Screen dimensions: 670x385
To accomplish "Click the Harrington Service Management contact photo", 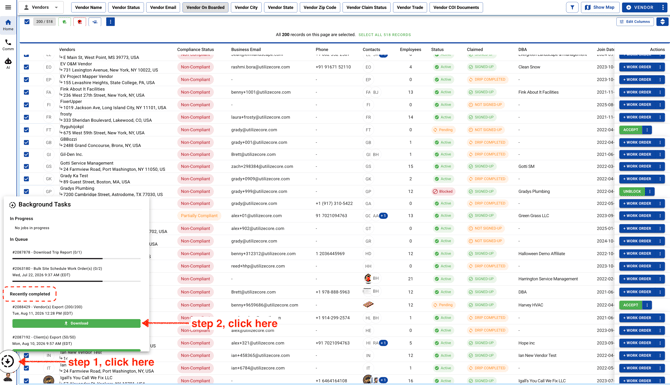I will (x=367, y=279).
